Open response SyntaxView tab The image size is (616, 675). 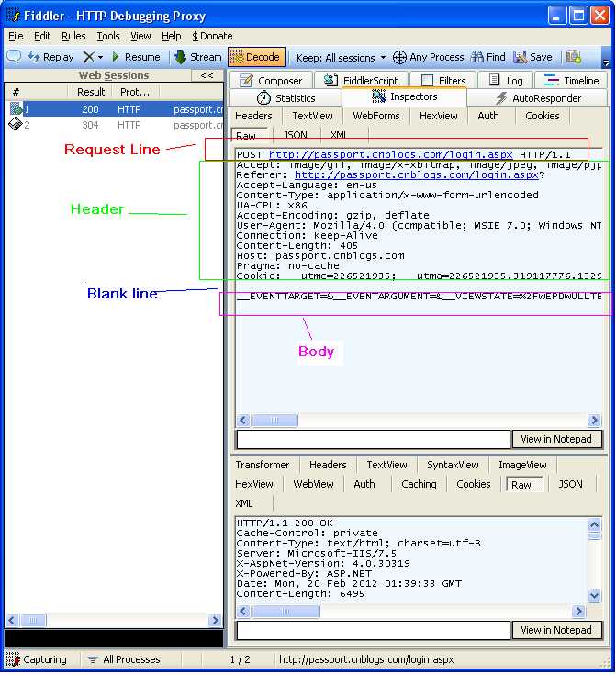pyautogui.click(x=453, y=465)
